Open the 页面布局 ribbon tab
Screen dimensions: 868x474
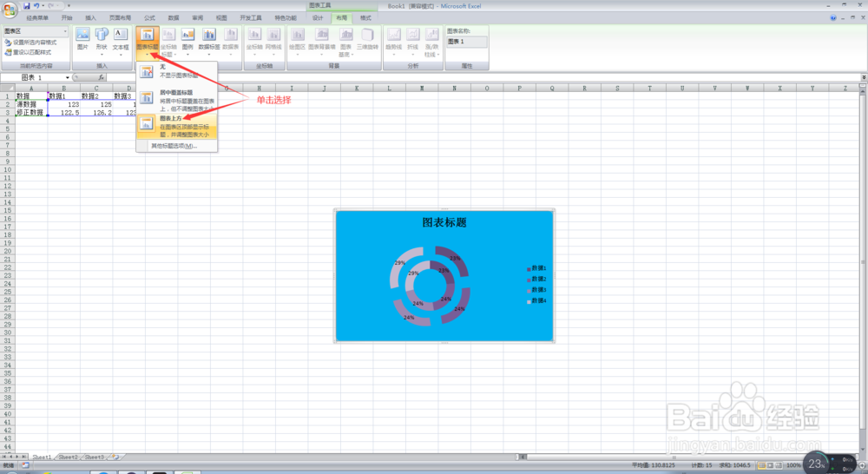[120, 17]
